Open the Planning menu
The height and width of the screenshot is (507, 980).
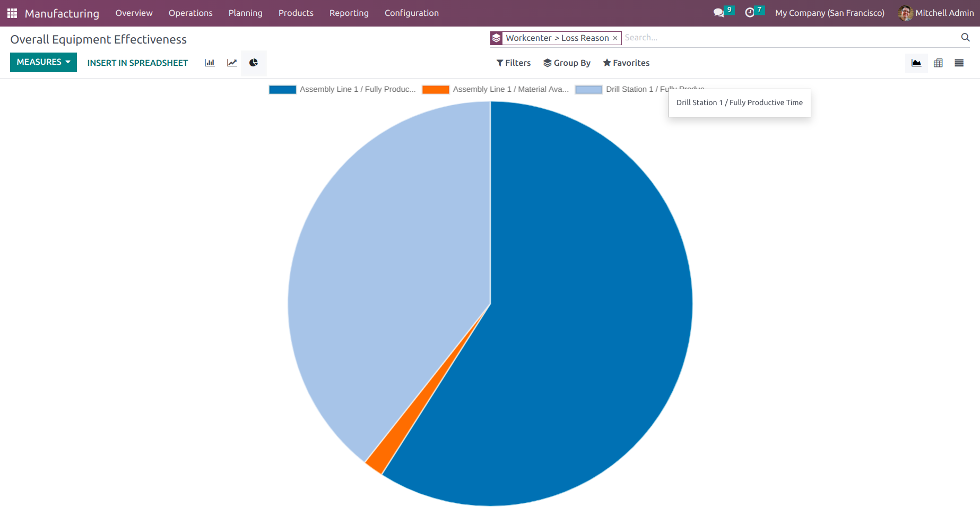coord(245,13)
